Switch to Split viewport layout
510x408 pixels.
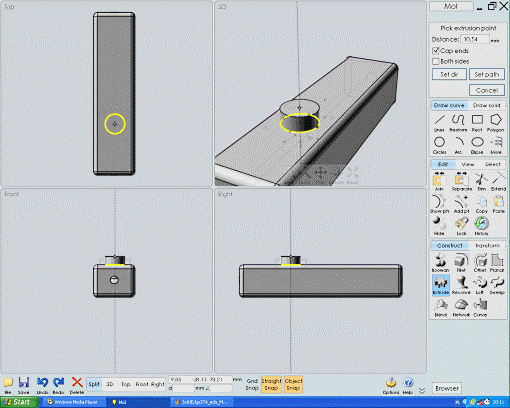coord(94,384)
